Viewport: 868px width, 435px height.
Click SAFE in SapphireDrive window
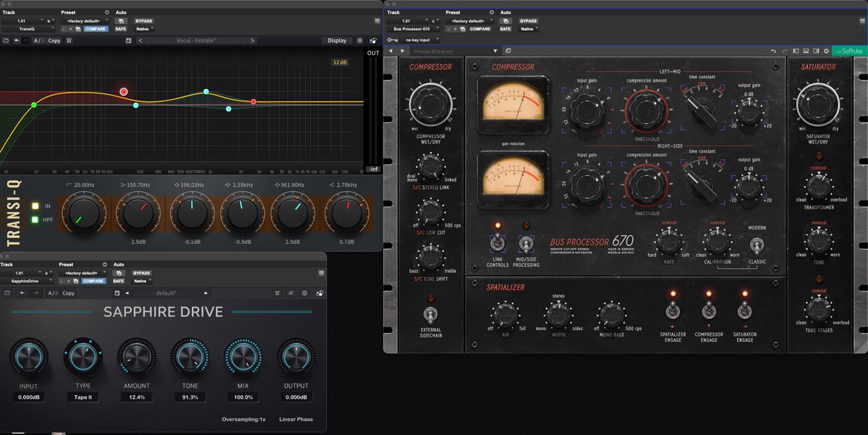(x=119, y=281)
